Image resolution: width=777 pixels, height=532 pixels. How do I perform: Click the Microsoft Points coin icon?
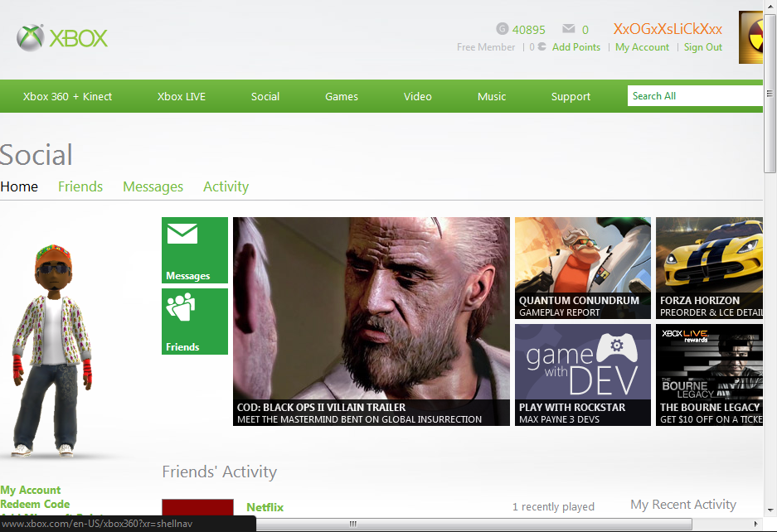click(x=541, y=46)
